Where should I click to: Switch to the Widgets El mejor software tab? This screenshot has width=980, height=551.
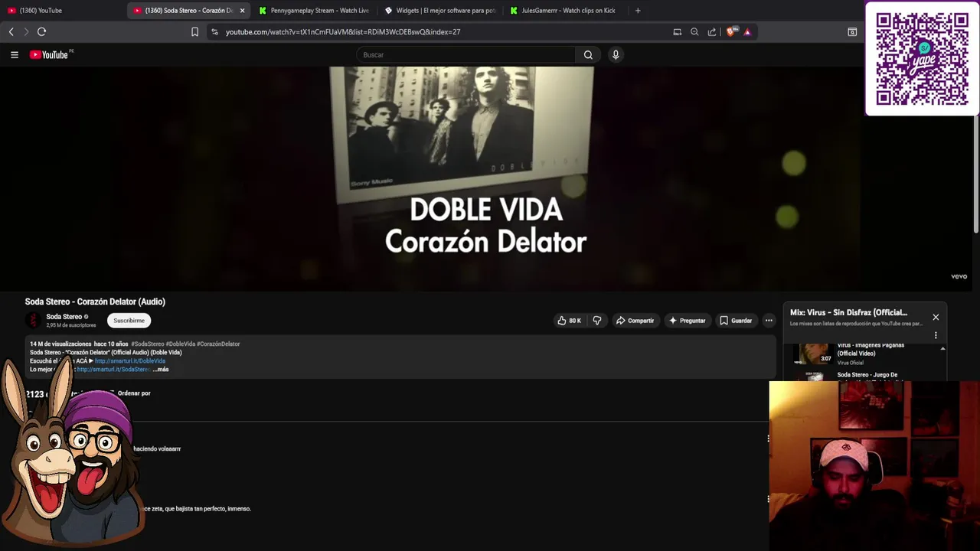click(440, 11)
